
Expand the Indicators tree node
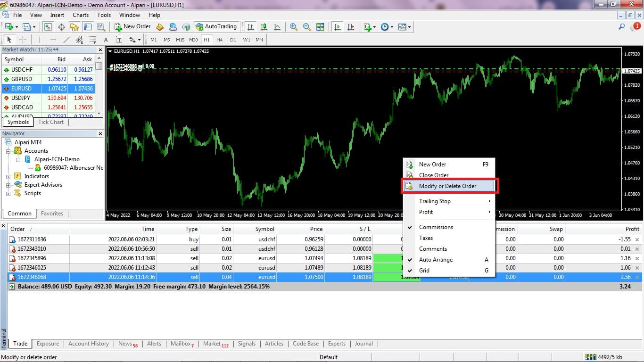tap(8, 176)
